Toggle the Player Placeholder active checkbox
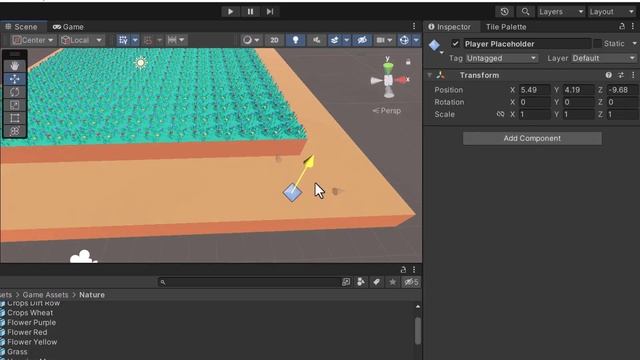This screenshot has height=360, width=640. tap(455, 44)
